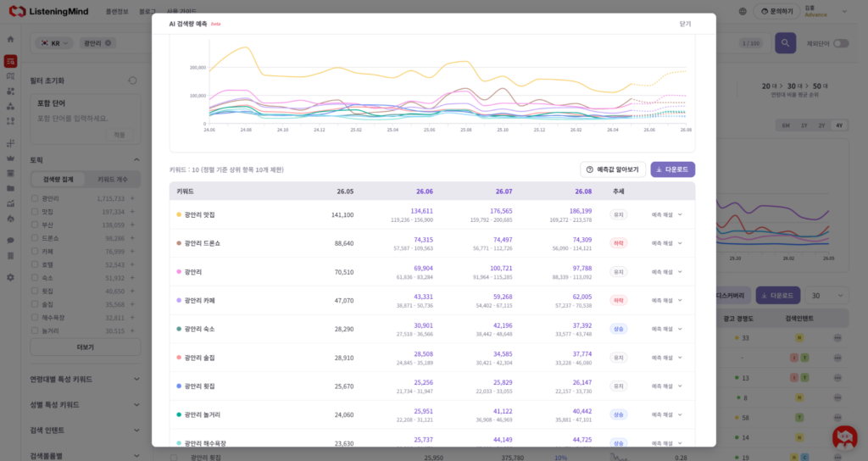Click the purple search magnifier icon
The image size is (868, 461).
tap(785, 43)
